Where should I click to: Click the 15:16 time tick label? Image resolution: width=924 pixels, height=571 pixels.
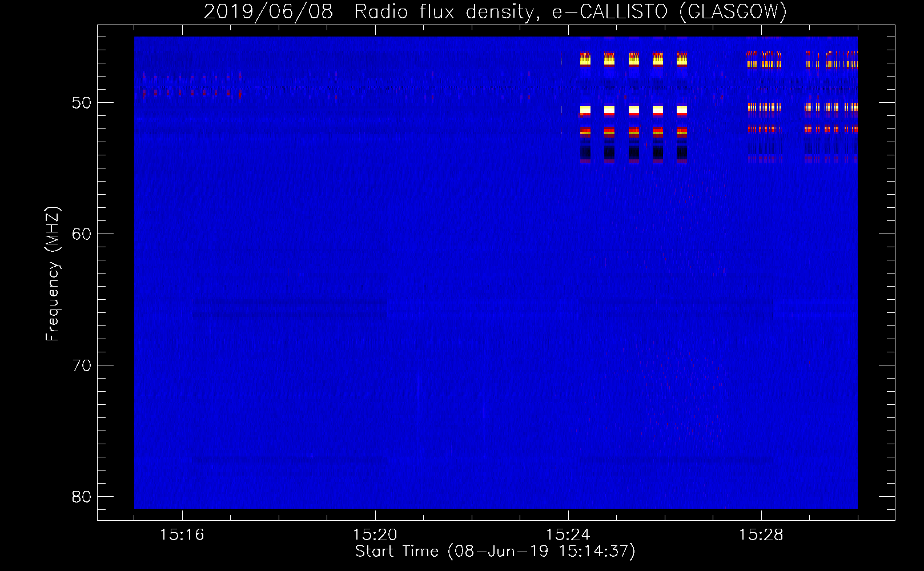(x=182, y=535)
